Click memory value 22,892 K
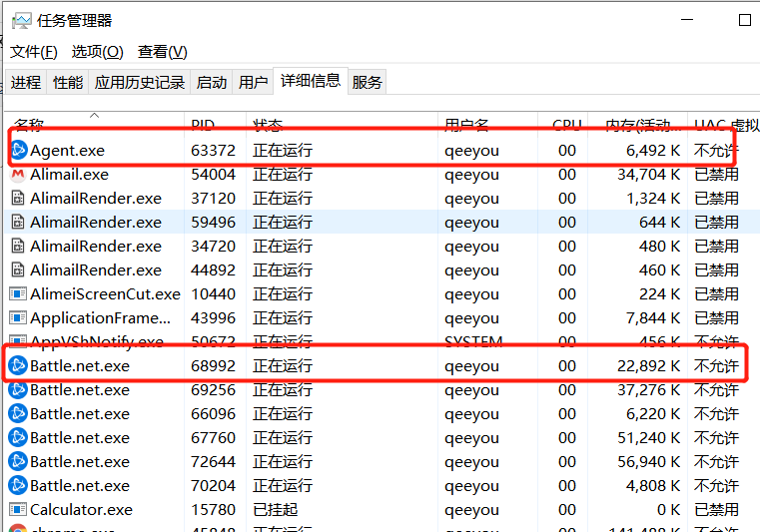760x532 pixels. [648, 365]
